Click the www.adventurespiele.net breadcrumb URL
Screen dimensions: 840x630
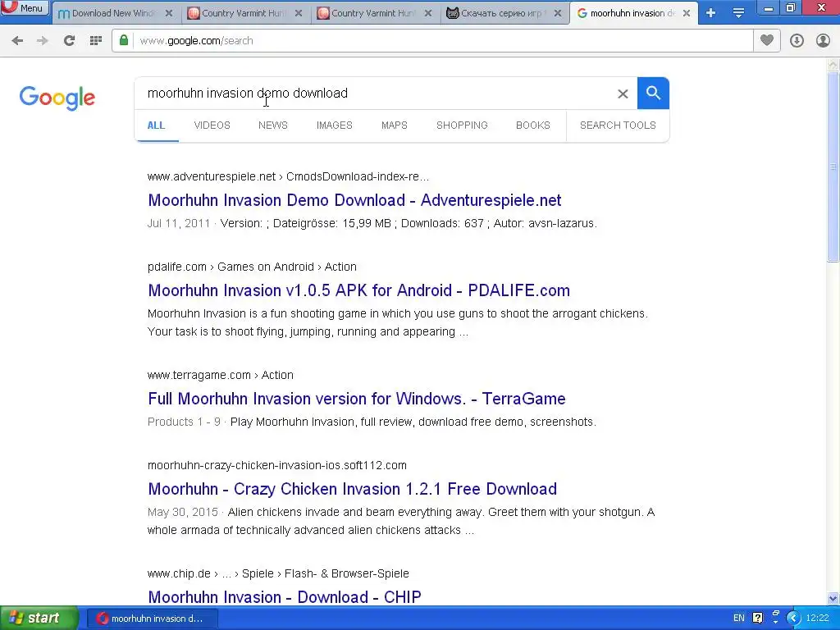coord(288,177)
